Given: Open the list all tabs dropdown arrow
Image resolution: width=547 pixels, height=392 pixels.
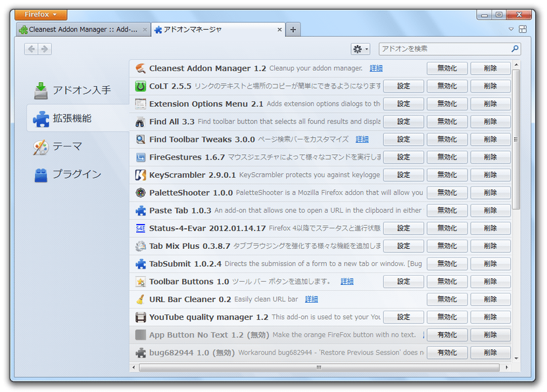Looking at the screenshot, I should [x=511, y=30].
